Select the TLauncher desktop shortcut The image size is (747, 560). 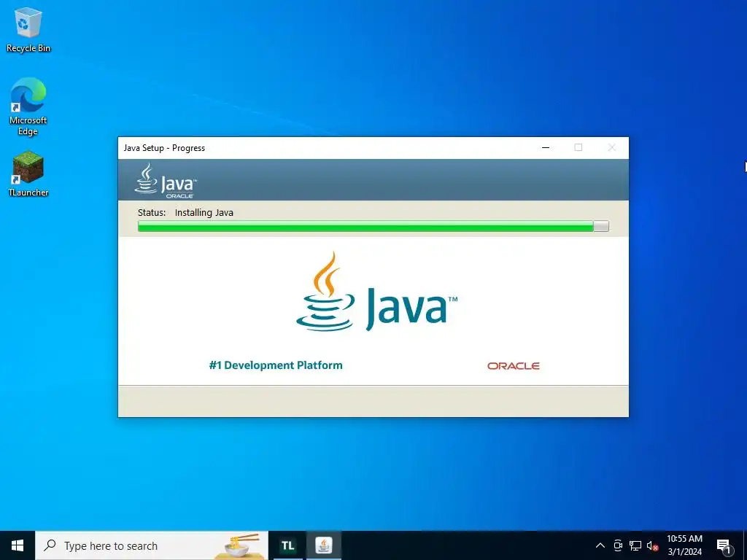[x=28, y=174]
